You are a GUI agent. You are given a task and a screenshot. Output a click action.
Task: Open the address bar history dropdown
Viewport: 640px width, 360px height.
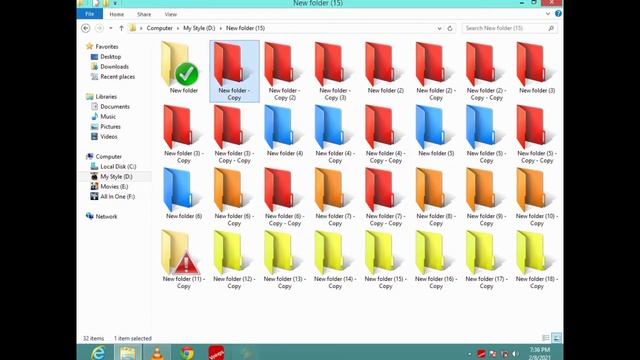[439, 28]
